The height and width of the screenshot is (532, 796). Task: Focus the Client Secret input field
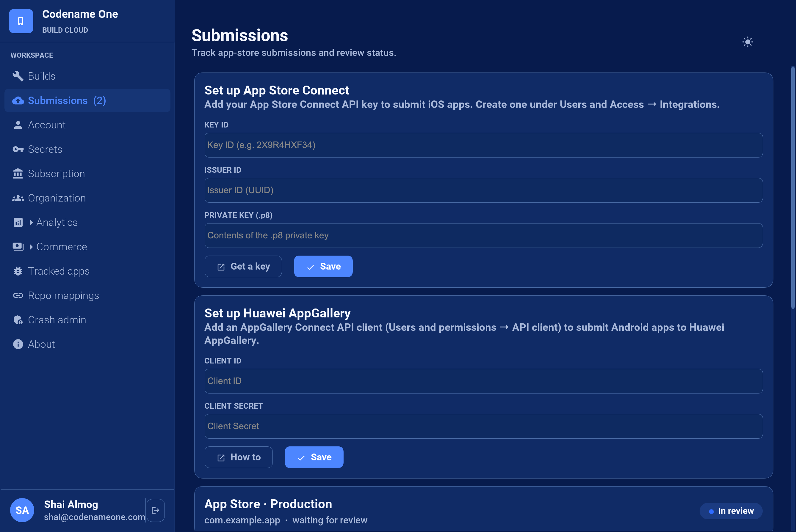[484, 426]
